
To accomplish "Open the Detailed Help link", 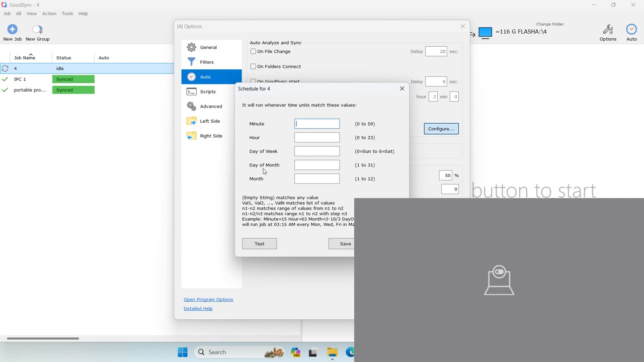I will coord(198,309).
